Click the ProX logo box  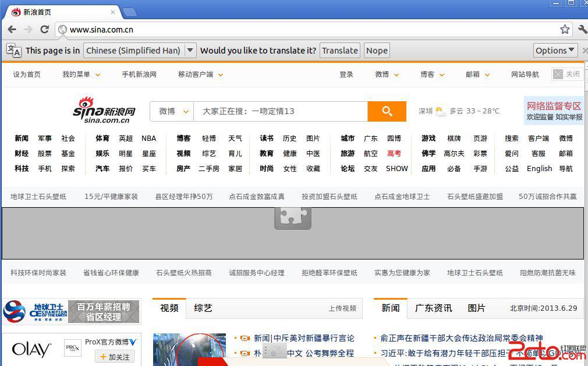click(x=72, y=347)
